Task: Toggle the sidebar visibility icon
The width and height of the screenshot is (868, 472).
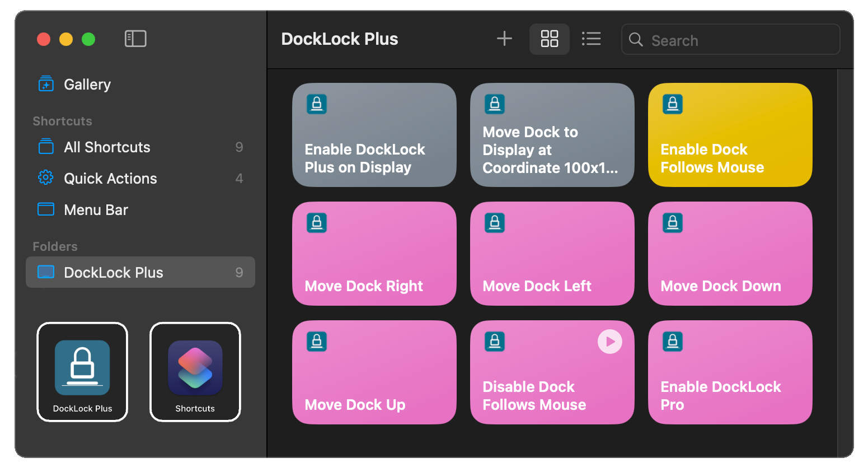Action: point(135,39)
